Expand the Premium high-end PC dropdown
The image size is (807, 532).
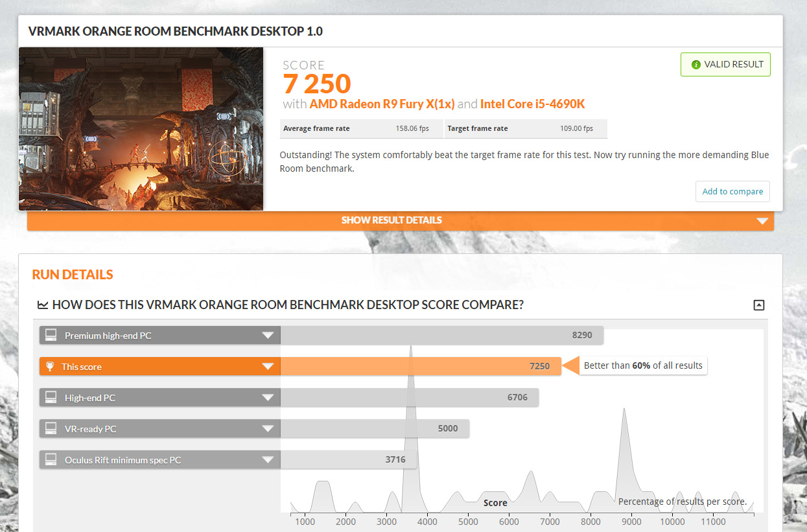click(268, 335)
